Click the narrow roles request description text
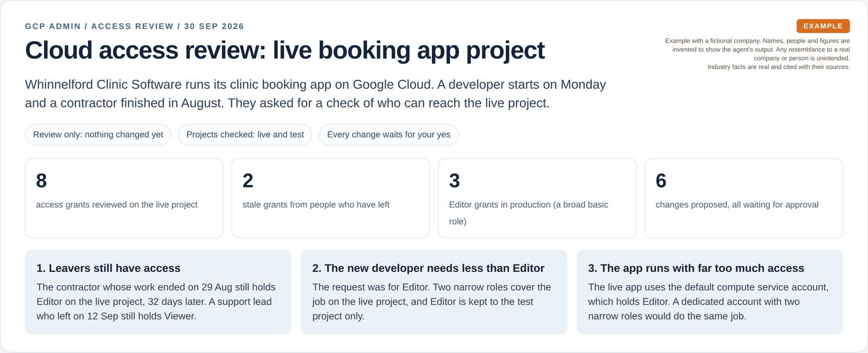The image size is (868, 353). [x=432, y=301]
